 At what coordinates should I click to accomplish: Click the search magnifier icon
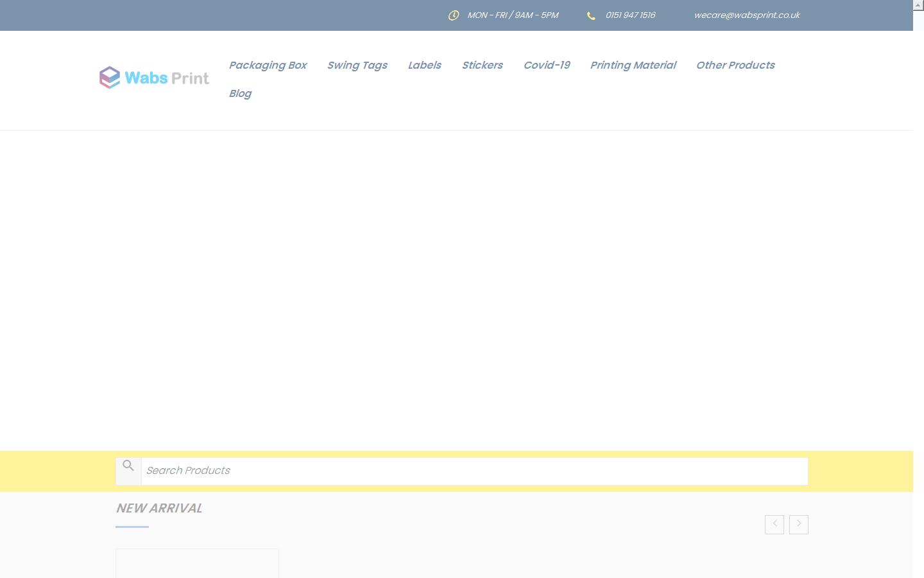click(x=128, y=466)
